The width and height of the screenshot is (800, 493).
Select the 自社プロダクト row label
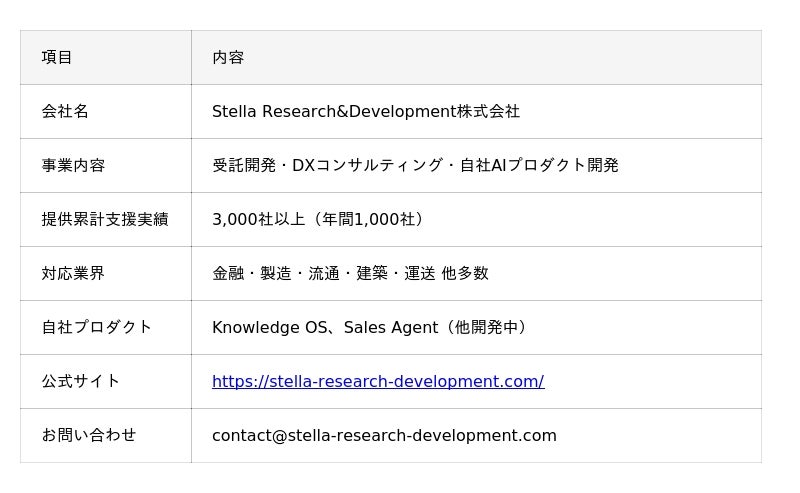(97, 327)
